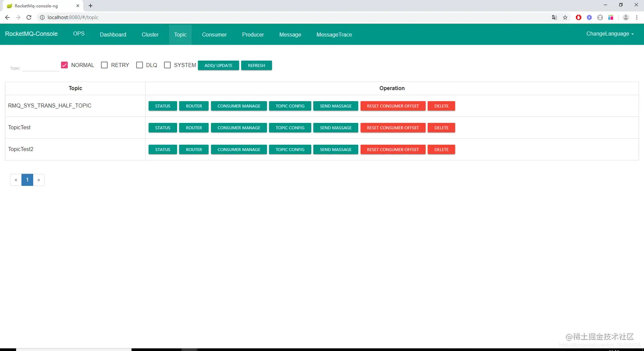Screen dimensions: 644x351
Task: Open the Producer page
Action: tap(253, 34)
